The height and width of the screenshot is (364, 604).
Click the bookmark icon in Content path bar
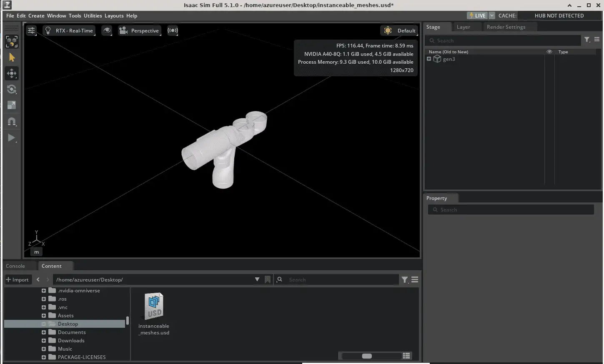pos(268,280)
